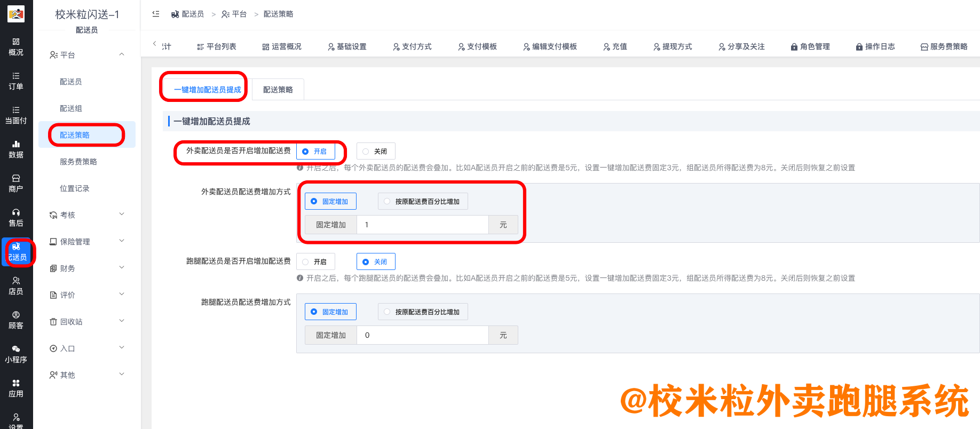This screenshot has width=980, height=429.
Task: Enable 跑腿配送员 extra fee with 开启
Action: 315,262
